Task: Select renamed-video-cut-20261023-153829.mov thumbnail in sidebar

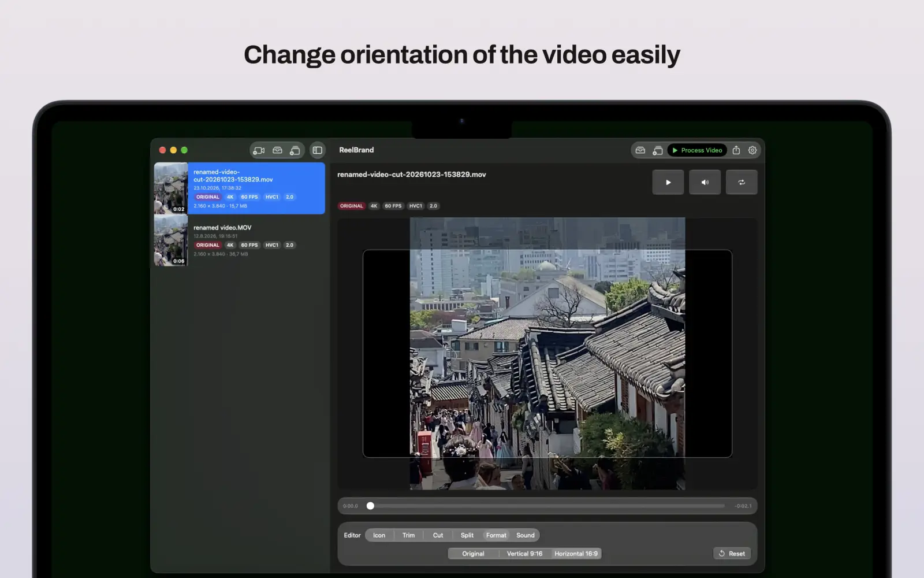Action: point(171,188)
